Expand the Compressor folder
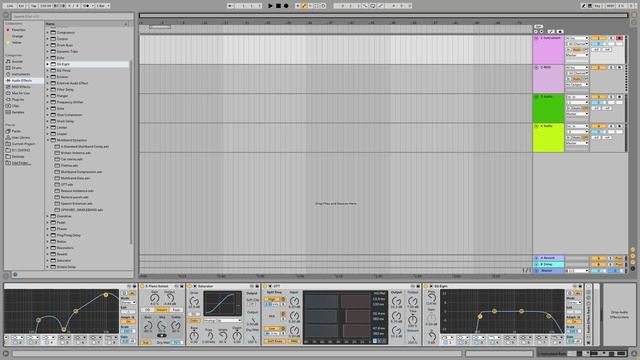The height and width of the screenshot is (360, 640). click(x=47, y=33)
